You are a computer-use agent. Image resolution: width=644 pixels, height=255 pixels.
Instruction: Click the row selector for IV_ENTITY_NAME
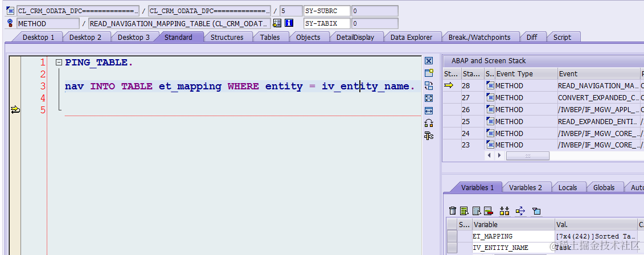[x=452, y=248]
